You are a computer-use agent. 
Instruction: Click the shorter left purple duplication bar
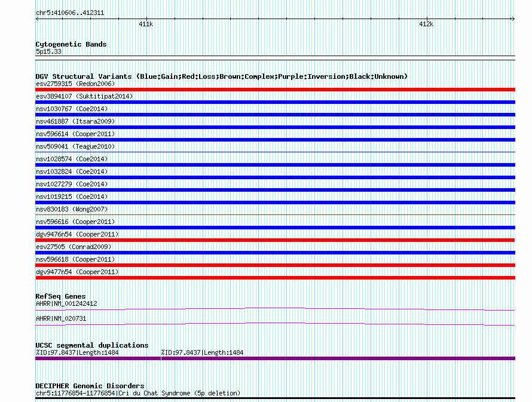click(x=98, y=358)
